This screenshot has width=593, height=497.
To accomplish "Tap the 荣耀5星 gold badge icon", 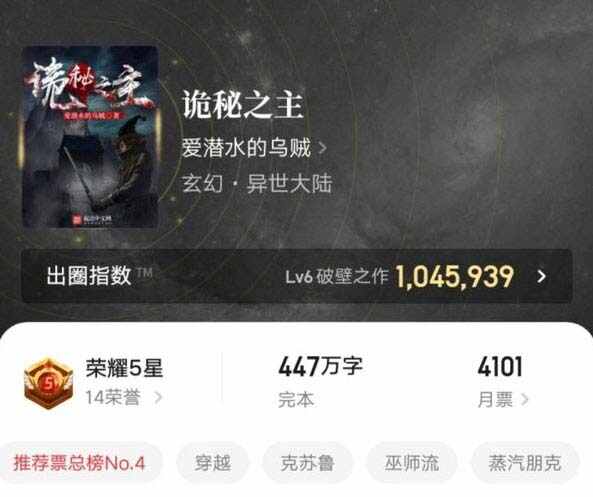I will (48, 383).
